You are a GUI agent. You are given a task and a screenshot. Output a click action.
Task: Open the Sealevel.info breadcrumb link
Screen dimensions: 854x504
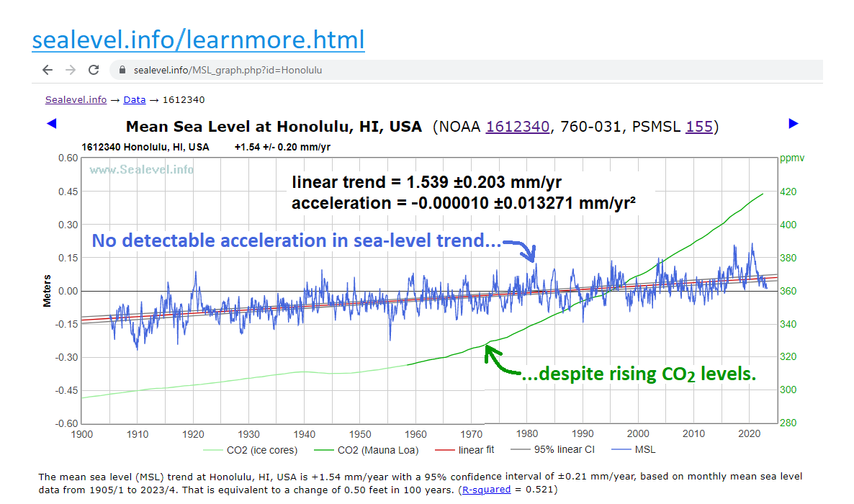pos(76,100)
